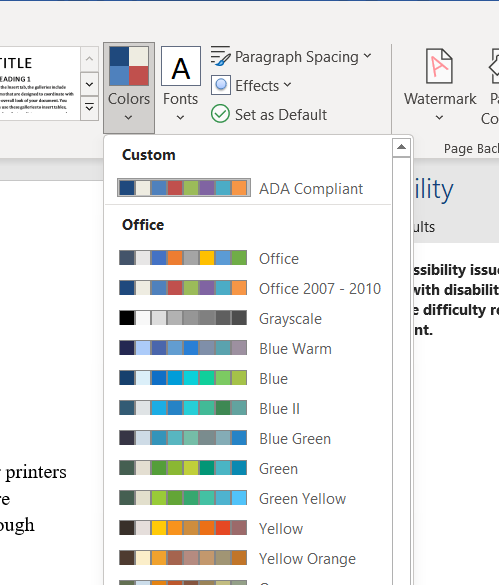The height and width of the screenshot is (585, 499).
Task: Click Set as Default checkmark icon
Action: pyautogui.click(x=220, y=114)
